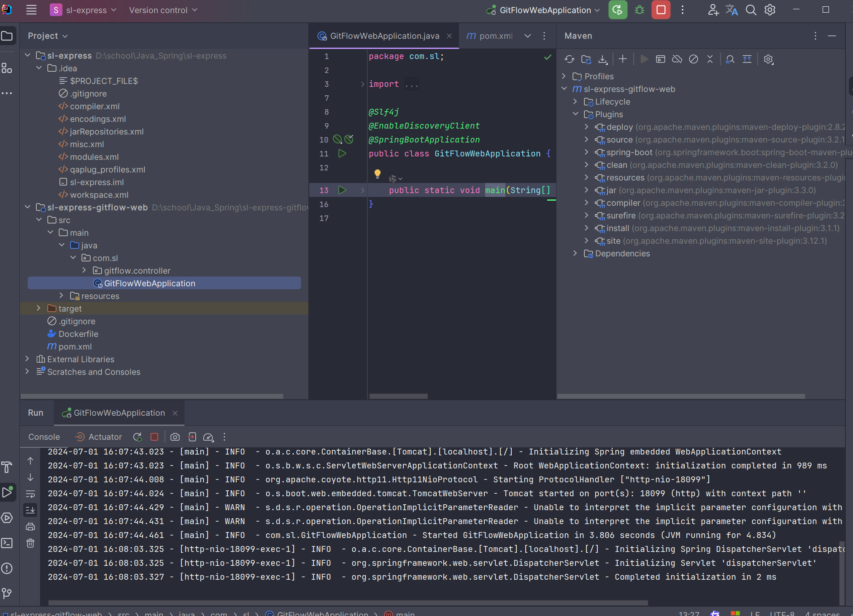
Task: Open Problems tool window
Action: tap(7, 568)
